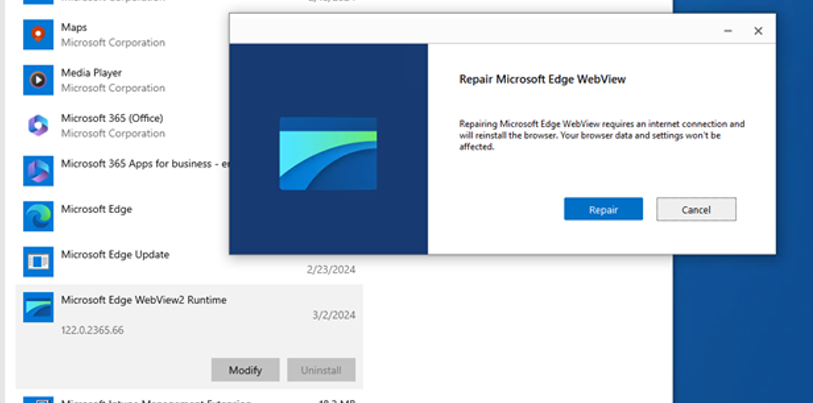Click the 'Microsoft Edge' list entry name
The image size is (813, 403).
tap(96, 209)
